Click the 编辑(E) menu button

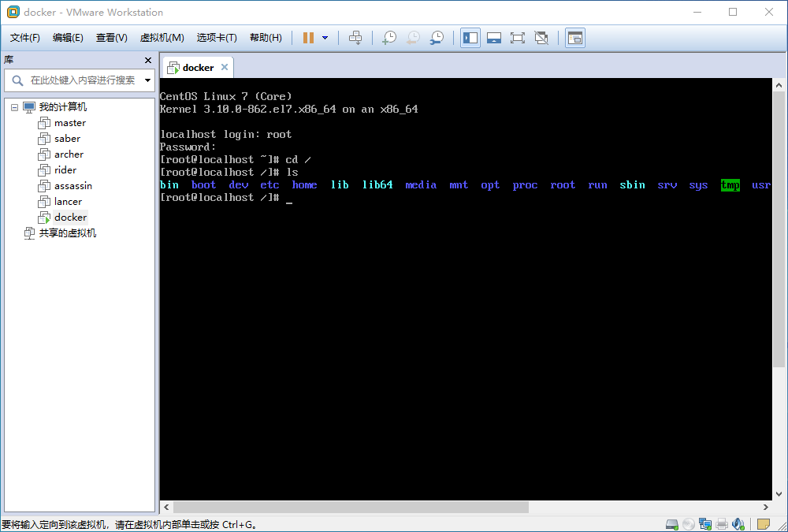68,37
